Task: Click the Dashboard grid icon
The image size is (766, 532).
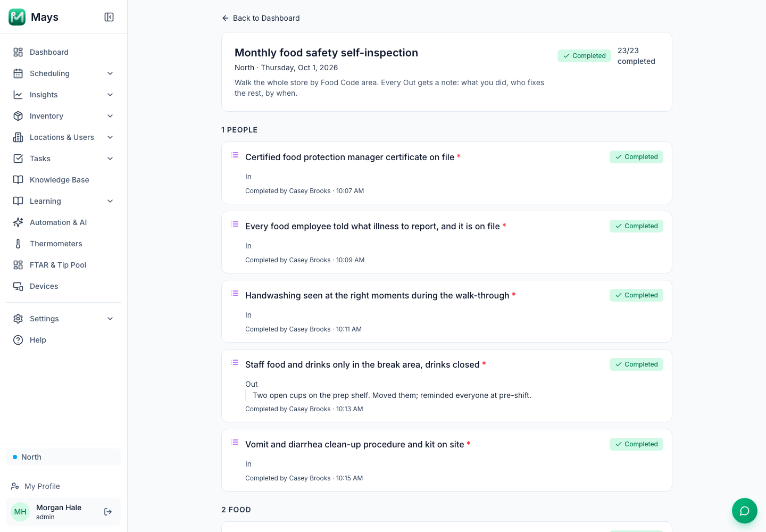Action: 18,52
